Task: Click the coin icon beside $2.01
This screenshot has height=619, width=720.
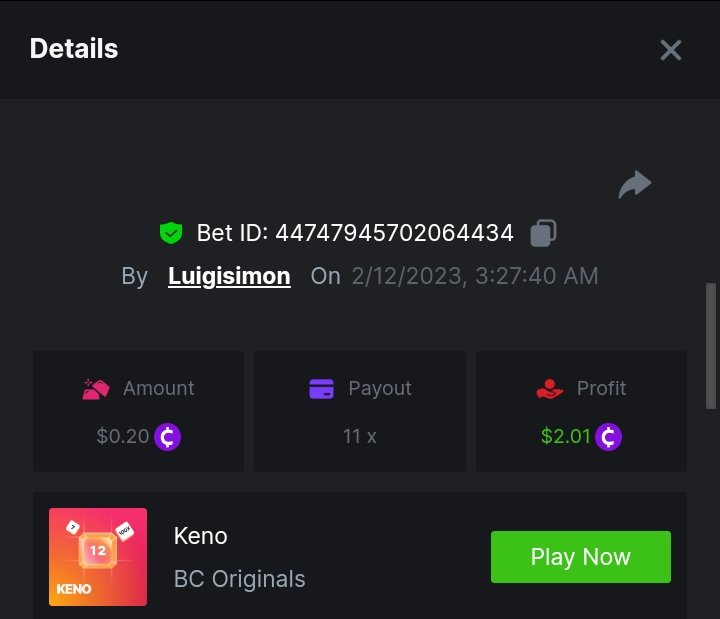Action: tap(609, 437)
